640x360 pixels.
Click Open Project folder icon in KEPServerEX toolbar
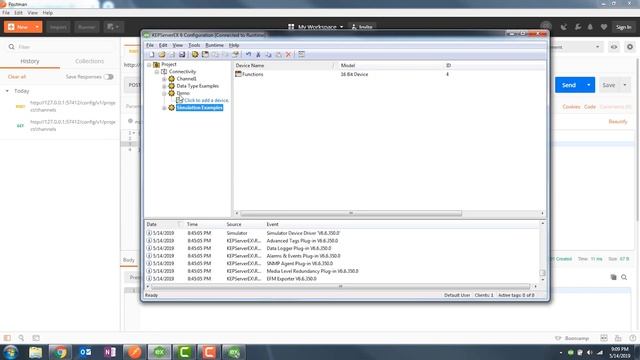point(162,55)
